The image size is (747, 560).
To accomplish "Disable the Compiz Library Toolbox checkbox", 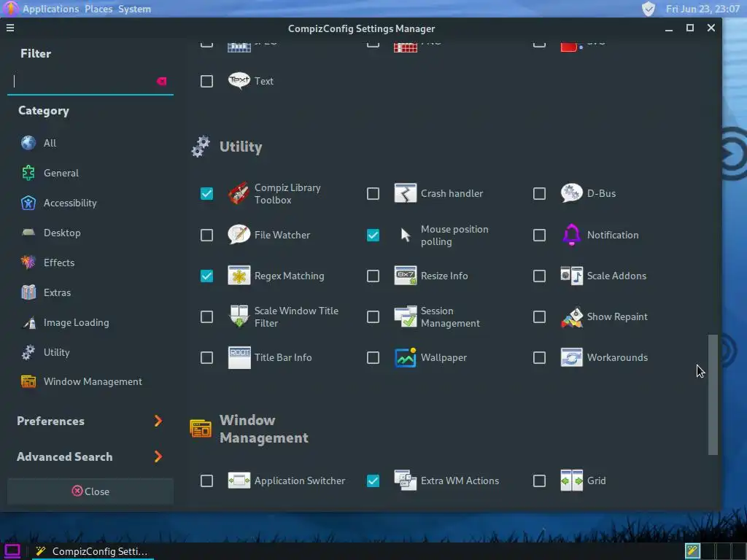I will (x=206, y=194).
